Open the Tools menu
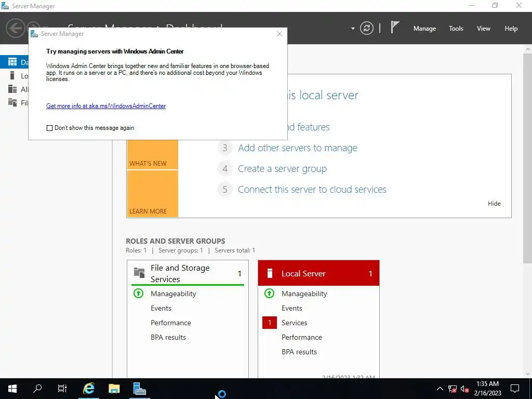The image size is (532, 399). [x=456, y=29]
